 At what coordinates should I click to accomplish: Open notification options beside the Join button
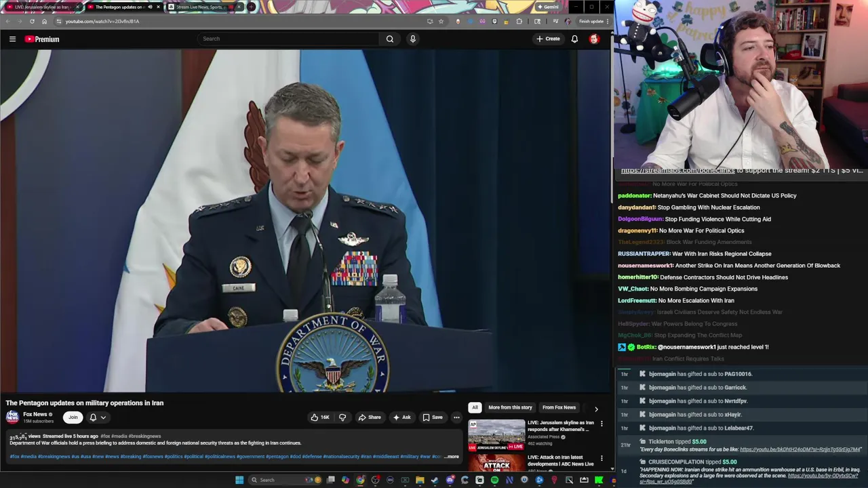tap(98, 417)
